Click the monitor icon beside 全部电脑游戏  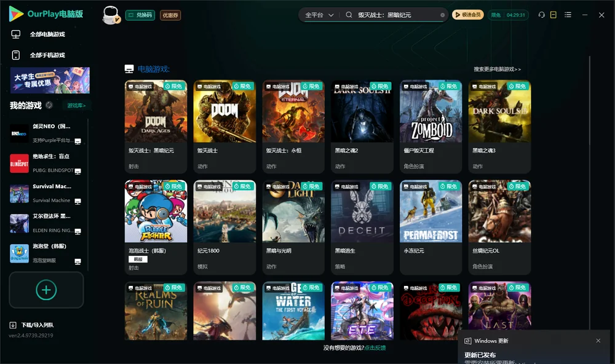pyautogui.click(x=16, y=34)
